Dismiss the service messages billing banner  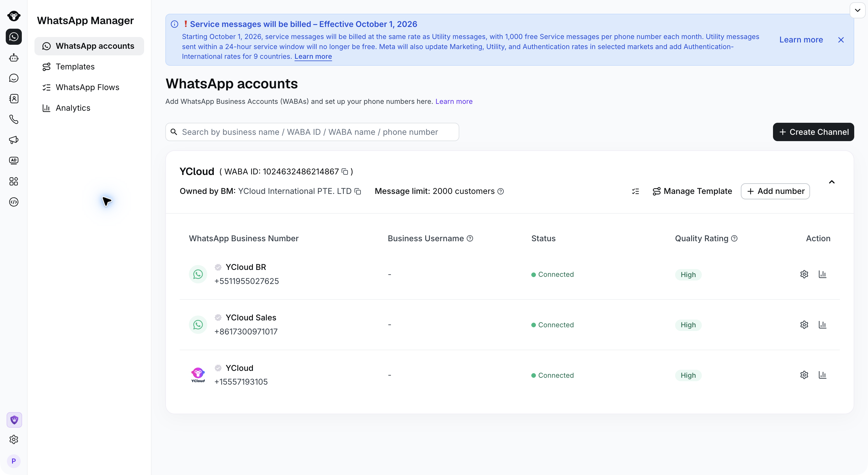coord(841,40)
